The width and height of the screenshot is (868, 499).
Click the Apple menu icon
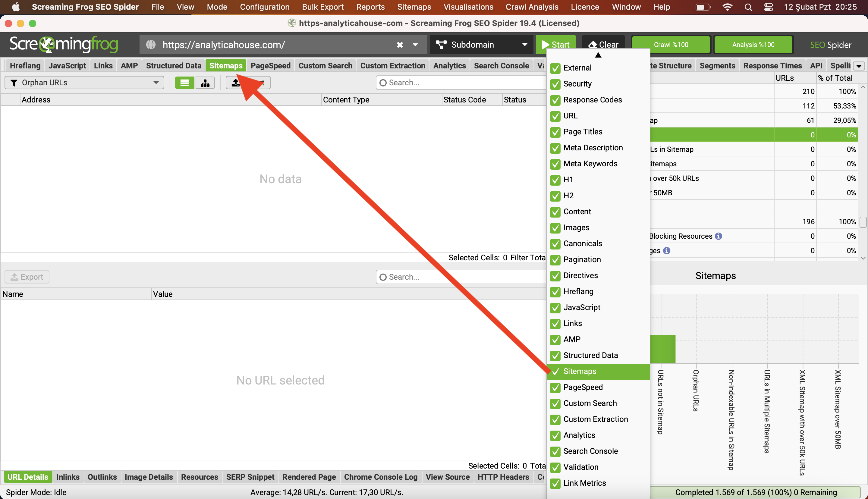click(16, 7)
